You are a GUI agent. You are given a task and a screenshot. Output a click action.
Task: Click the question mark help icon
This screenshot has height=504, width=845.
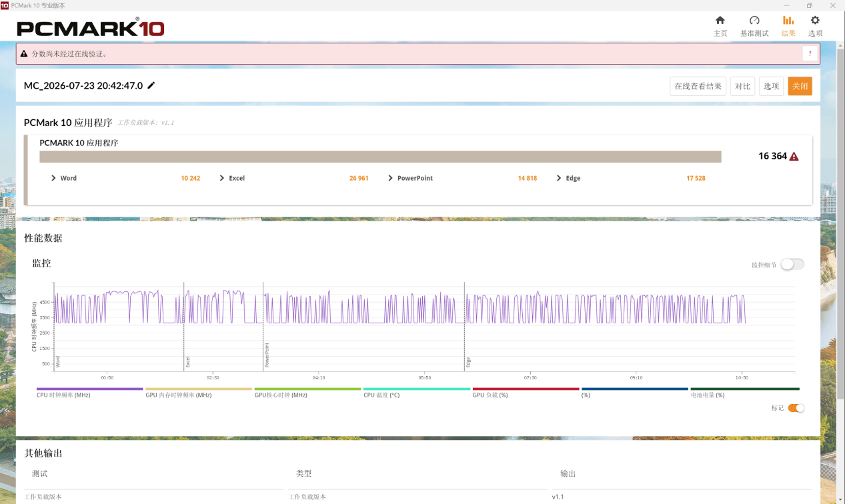coord(810,54)
